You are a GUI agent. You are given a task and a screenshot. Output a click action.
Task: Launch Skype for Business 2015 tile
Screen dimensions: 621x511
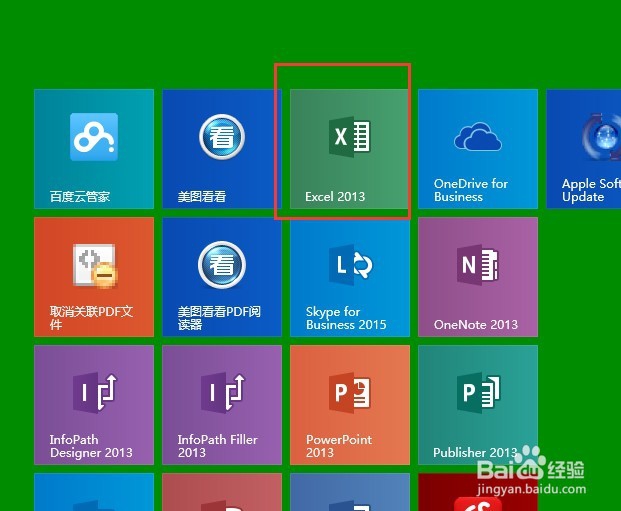pos(350,277)
